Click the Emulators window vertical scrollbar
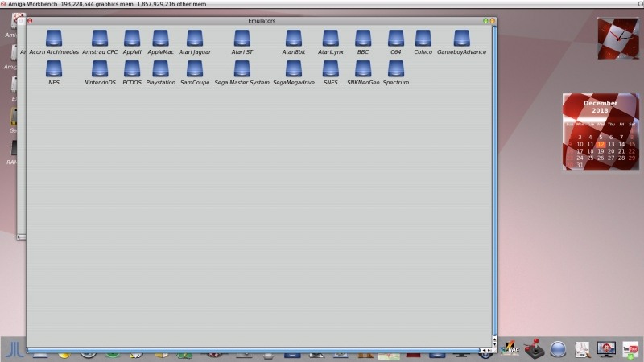The height and width of the screenshot is (362, 644). pos(494,180)
